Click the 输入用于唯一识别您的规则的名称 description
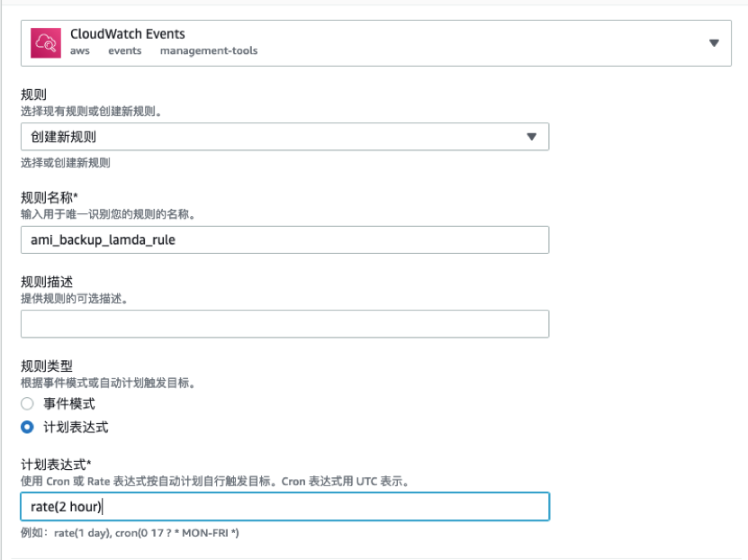Screen dimensions: 748x560 pos(108,214)
